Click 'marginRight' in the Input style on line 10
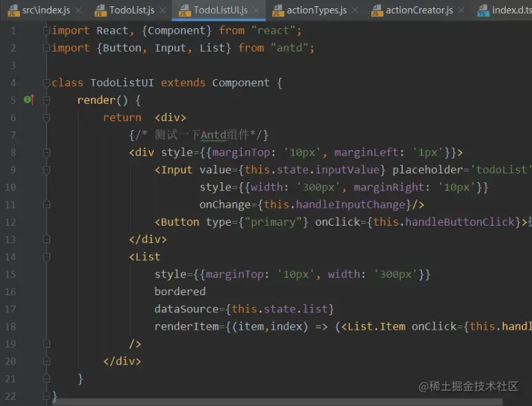Viewport: 532px width, 406px height. (389, 187)
